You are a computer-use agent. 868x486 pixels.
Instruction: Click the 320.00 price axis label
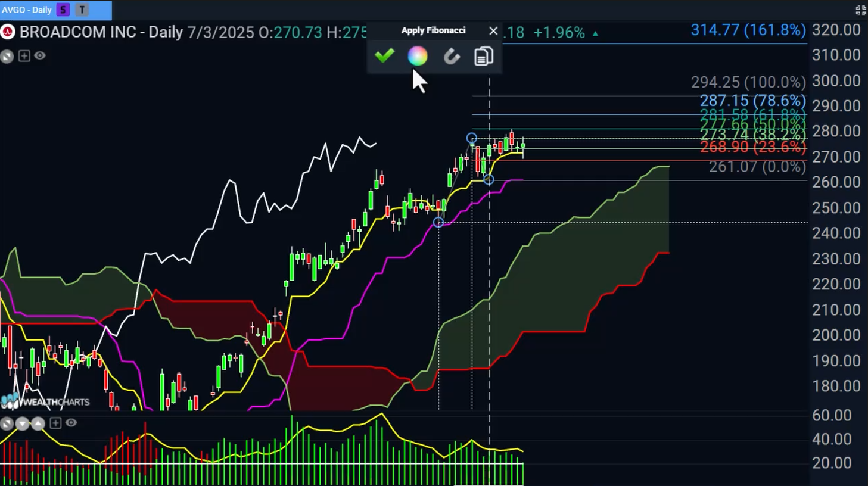point(836,30)
